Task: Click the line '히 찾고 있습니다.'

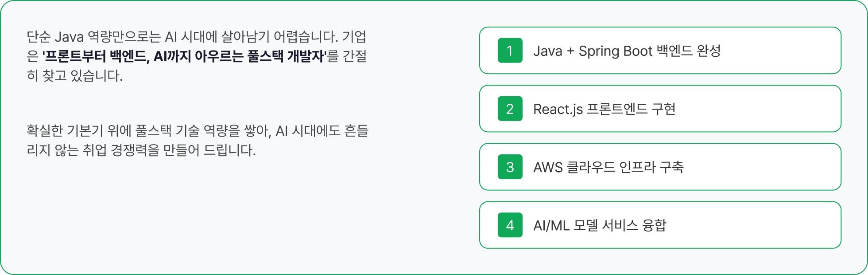Action: pyautogui.click(x=74, y=76)
